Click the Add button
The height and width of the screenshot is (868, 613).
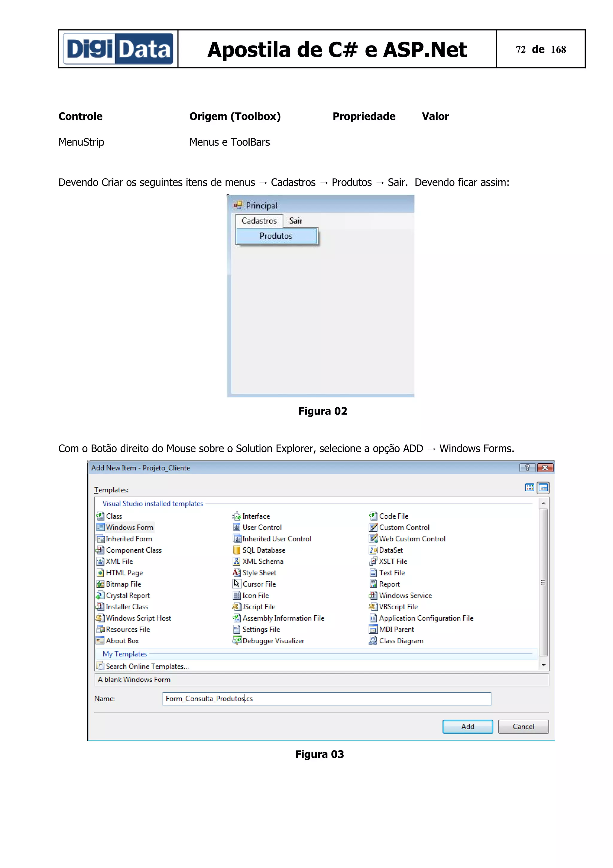click(x=468, y=726)
